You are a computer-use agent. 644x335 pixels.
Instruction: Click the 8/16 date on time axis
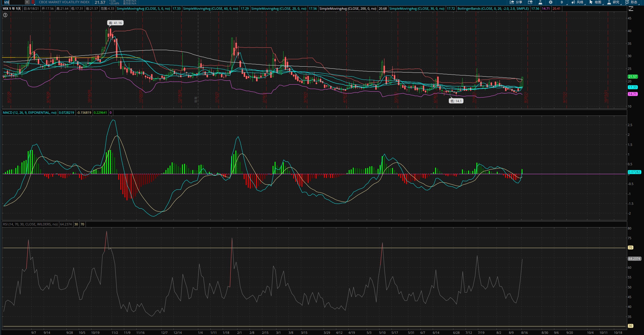tap(525, 333)
